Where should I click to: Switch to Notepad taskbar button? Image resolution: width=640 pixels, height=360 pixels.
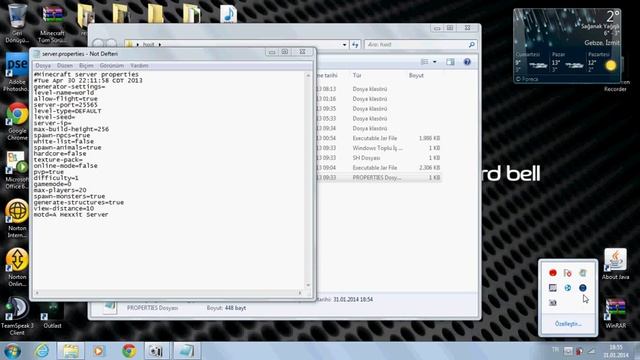coord(187,351)
